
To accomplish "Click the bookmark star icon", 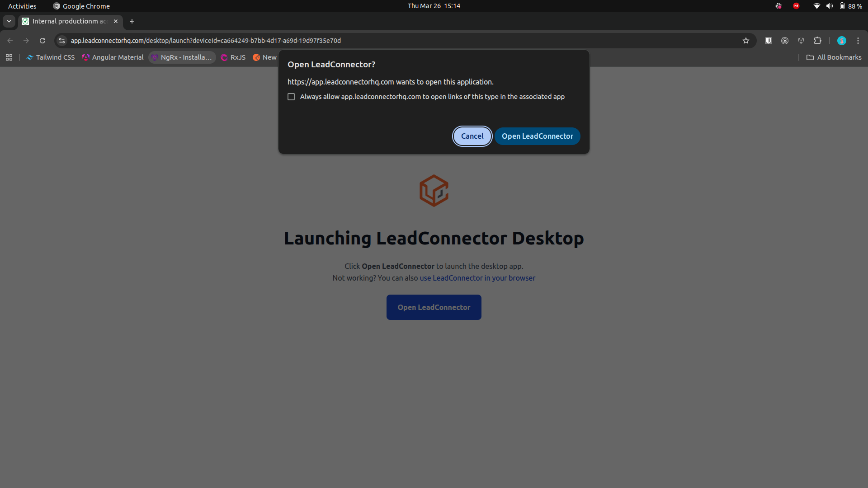I will 746,41.
